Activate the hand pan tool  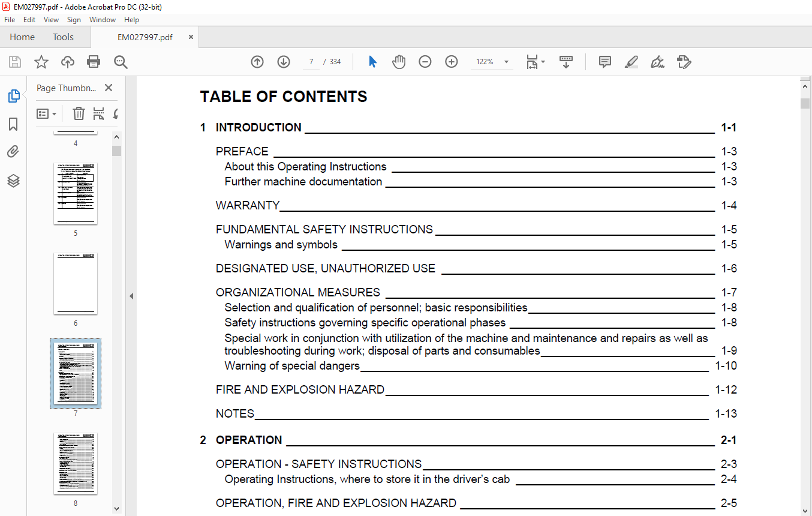click(399, 62)
